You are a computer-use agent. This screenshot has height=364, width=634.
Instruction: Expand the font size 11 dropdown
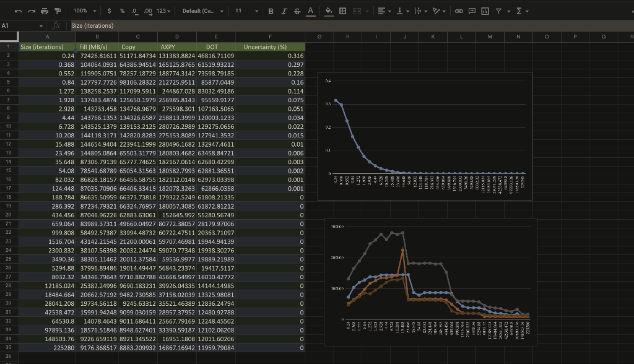245,11
